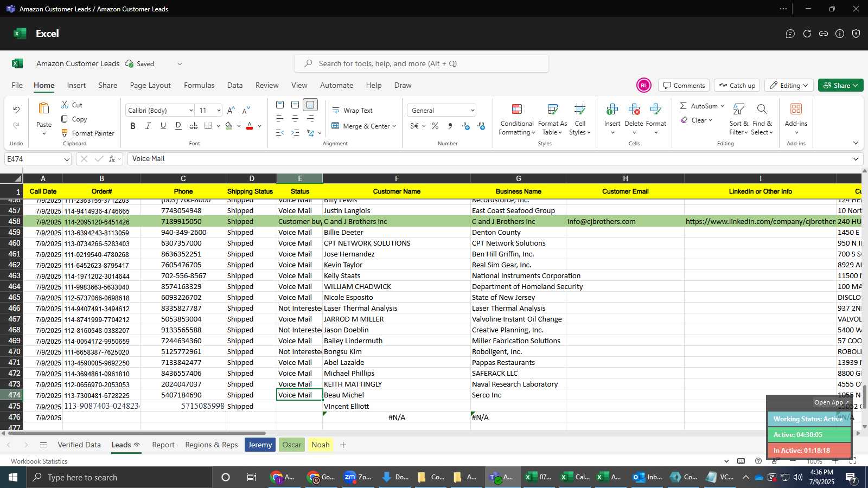Click the Delete cells icon
868x488 pixels.
point(634,110)
